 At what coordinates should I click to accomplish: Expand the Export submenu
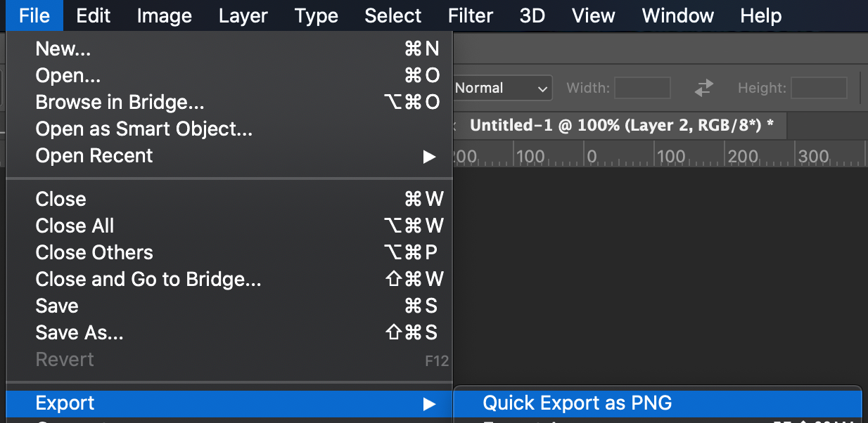229,403
